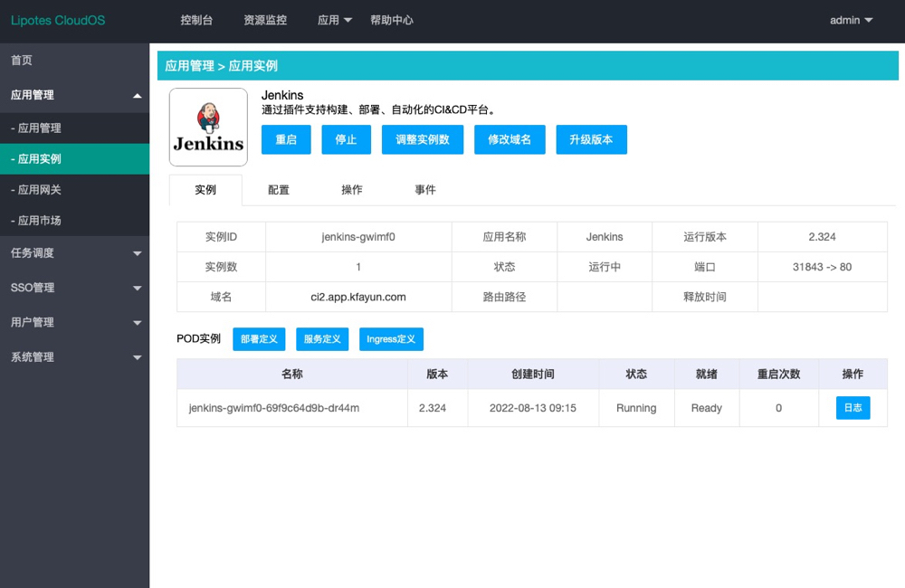Switch to the 事件 tab
Image resolution: width=905 pixels, height=588 pixels.
tap(424, 190)
